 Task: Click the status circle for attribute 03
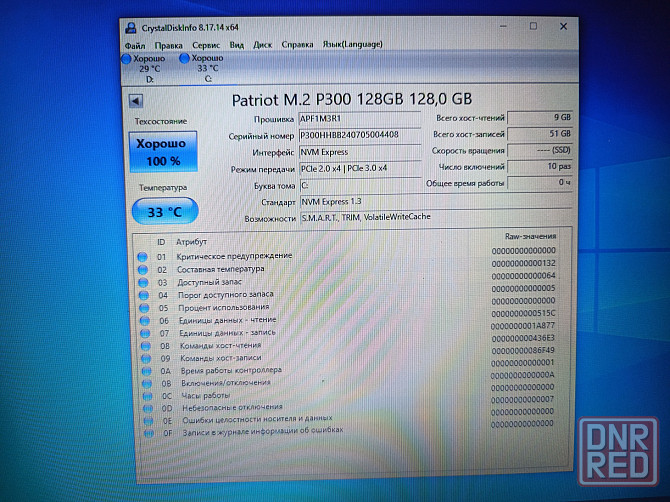143,282
